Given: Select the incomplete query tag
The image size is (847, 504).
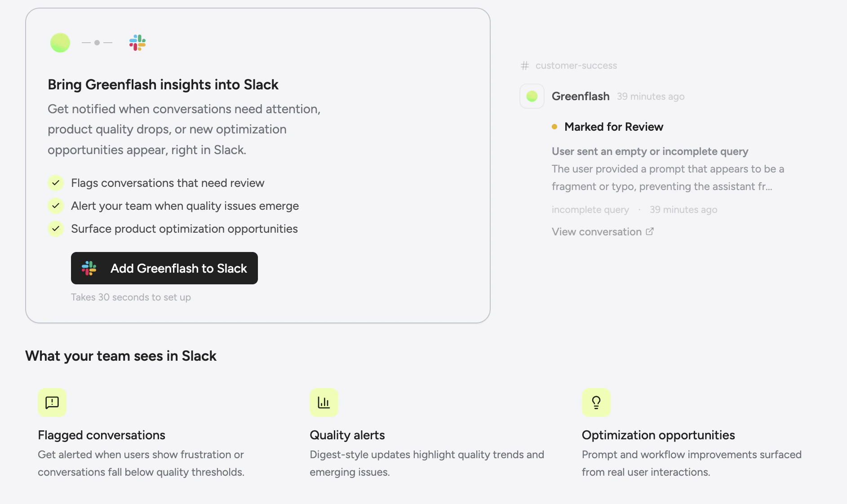Looking at the screenshot, I should click(x=590, y=209).
